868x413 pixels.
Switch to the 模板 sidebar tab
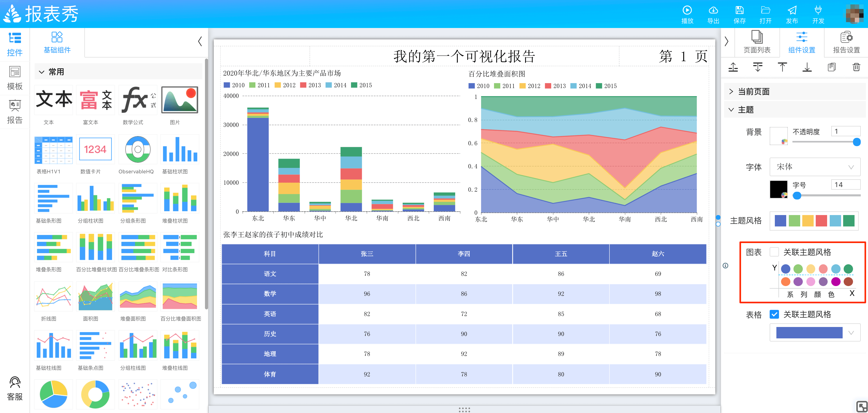[15, 78]
